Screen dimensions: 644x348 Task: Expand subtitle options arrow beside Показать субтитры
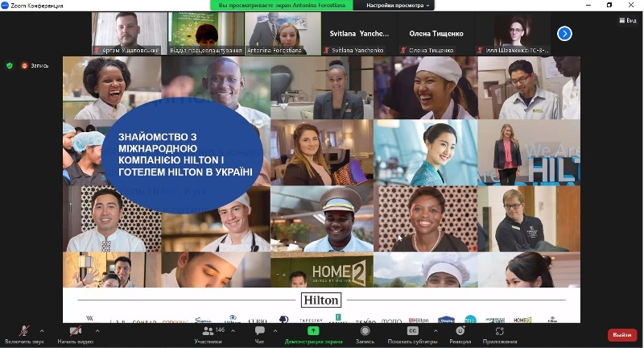(436, 331)
